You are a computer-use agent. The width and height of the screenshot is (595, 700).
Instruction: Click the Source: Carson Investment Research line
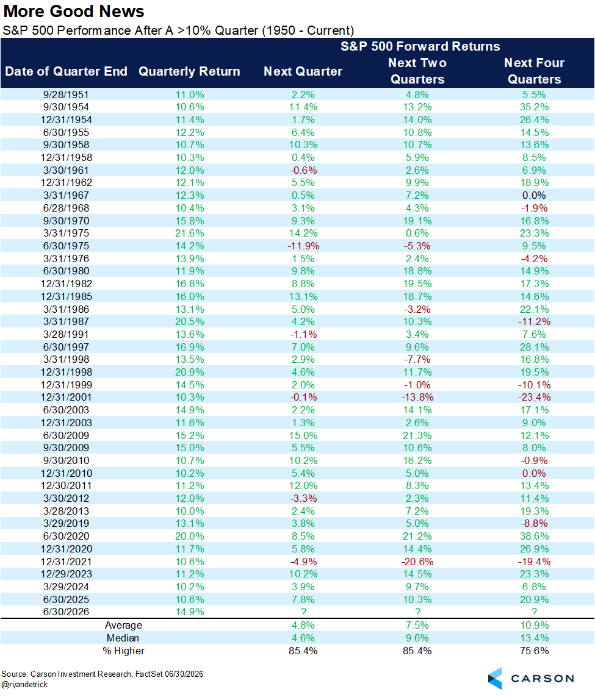tap(103, 674)
